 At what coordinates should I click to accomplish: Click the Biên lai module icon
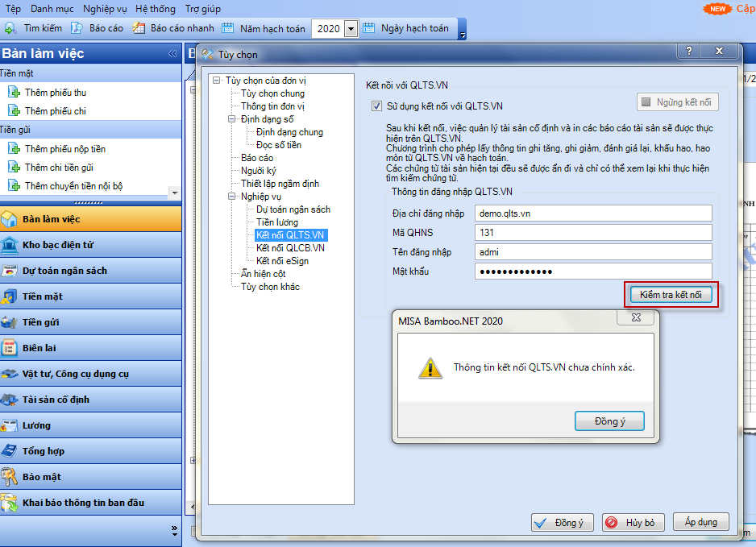(10, 348)
